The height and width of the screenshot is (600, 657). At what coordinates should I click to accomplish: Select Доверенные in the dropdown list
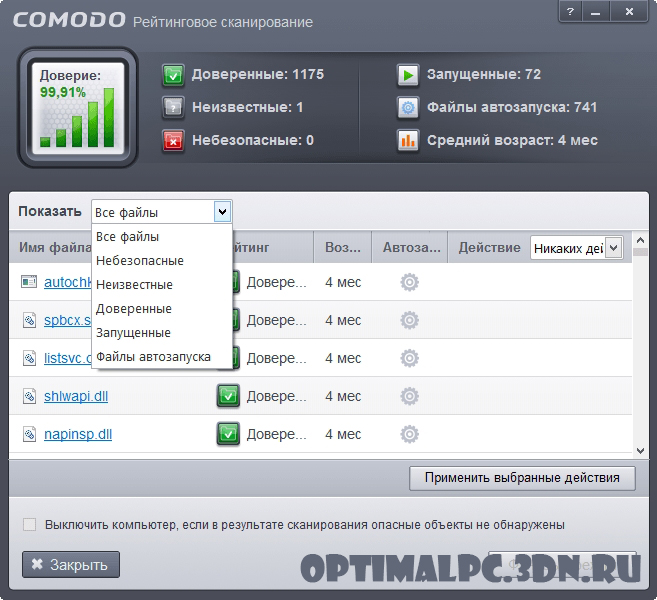(x=162, y=309)
